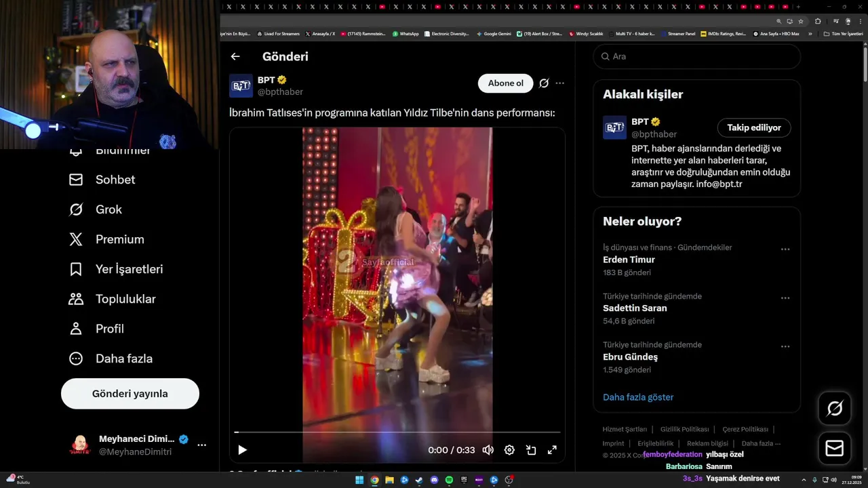Open Hizmet Şartları footer link
Image resolution: width=868 pixels, height=488 pixels.
coord(625,429)
